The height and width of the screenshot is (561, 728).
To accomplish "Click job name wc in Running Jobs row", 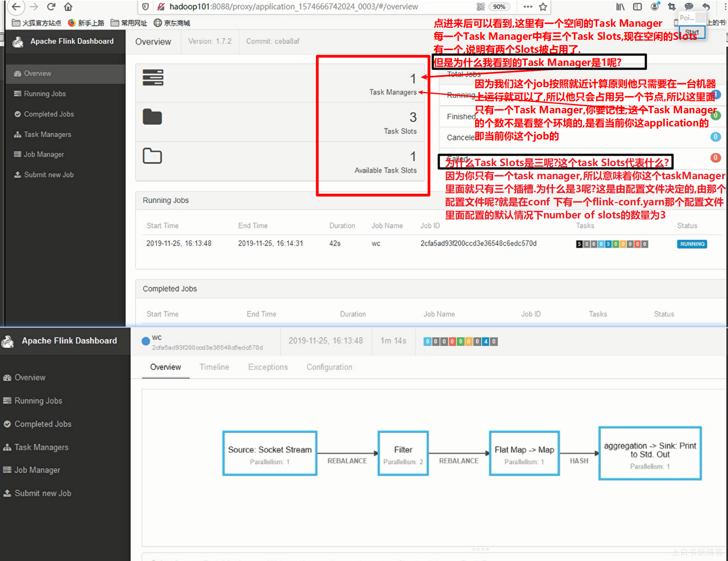I will tap(376, 243).
